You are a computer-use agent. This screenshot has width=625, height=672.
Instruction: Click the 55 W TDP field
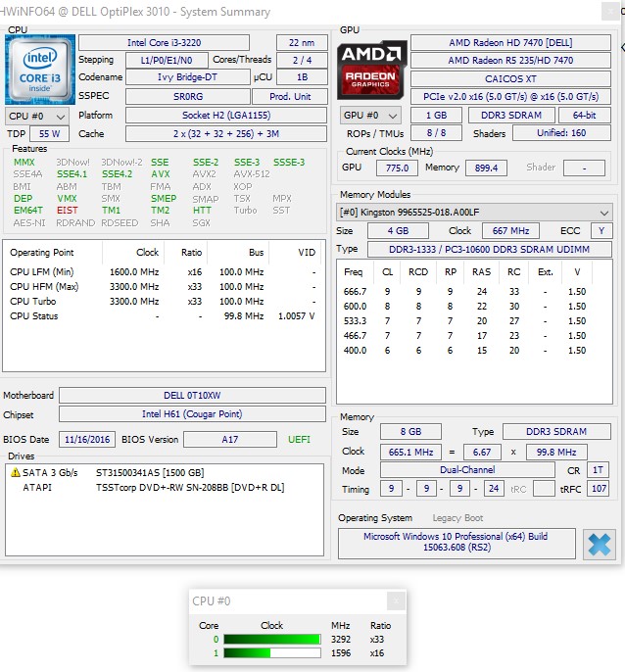point(49,133)
